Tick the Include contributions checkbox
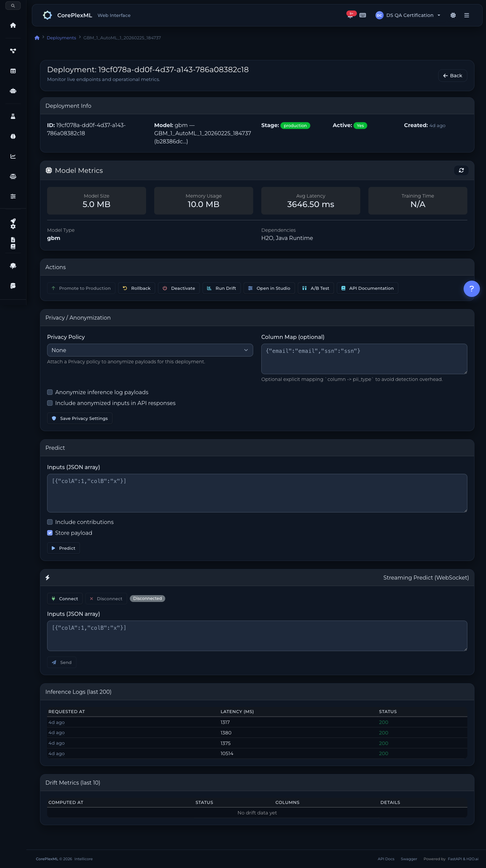This screenshot has width=486, height=868. [50, 522]
